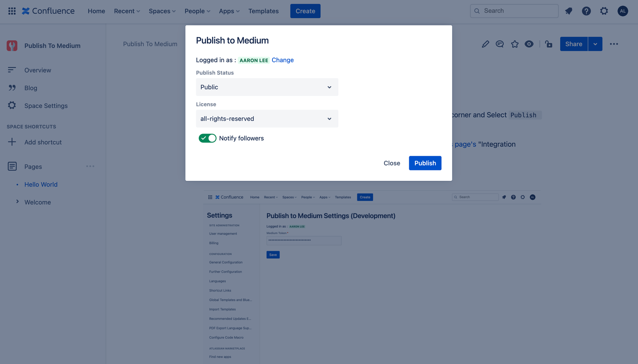Screen dimensions: 638x364
Task: Open the Hello World page
Action: click(x=41, y=184)
